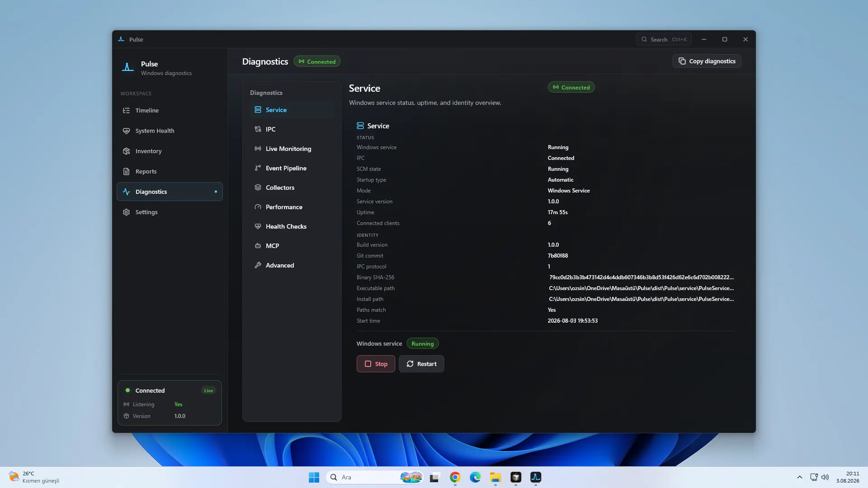Open the Windows Start menu
868x488 pixels.
tap(314, 477)
